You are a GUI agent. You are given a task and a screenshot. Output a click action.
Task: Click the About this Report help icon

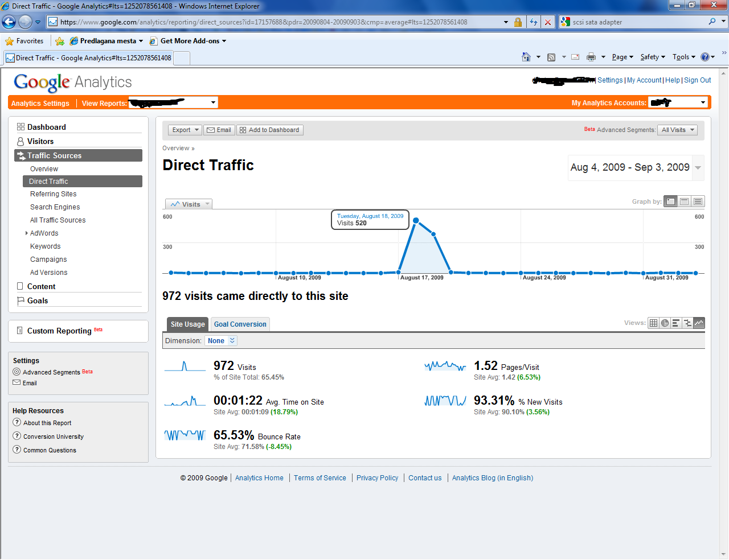pos(17,422)
